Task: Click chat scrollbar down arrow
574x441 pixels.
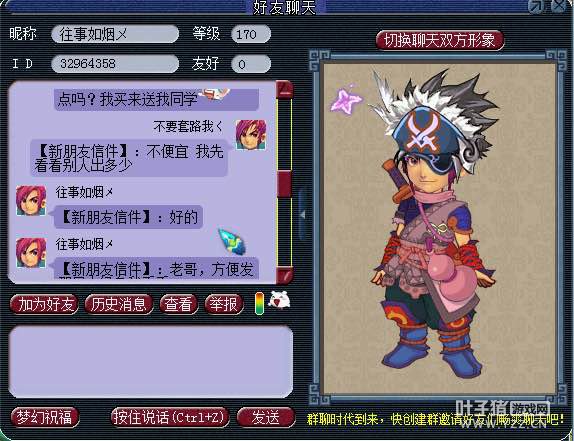Action: click(x=285, y=275)
